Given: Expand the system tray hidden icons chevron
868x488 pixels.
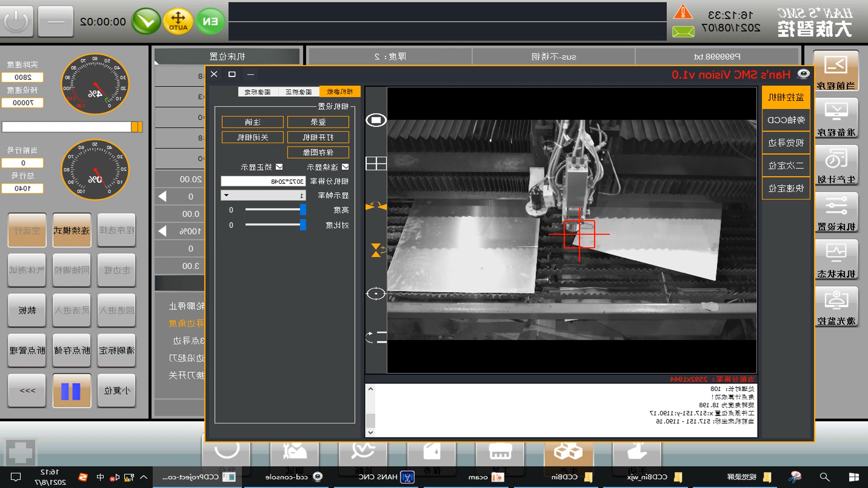Looking at the screenshot, I should (x=144, y=477).
